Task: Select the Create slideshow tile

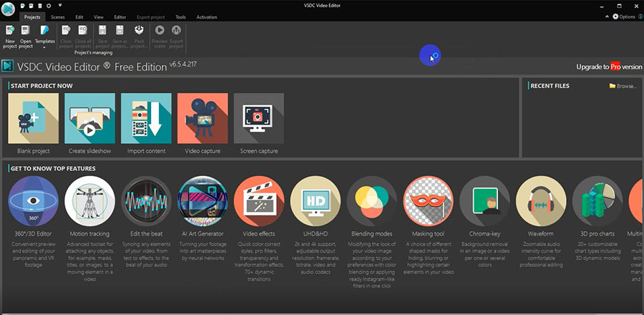Action: pos(89,118)
